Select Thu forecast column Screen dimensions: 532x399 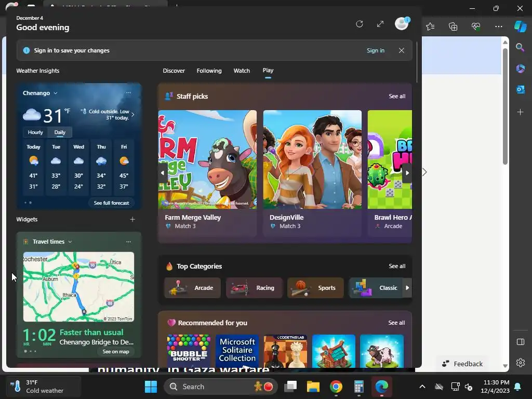(101, 167)
